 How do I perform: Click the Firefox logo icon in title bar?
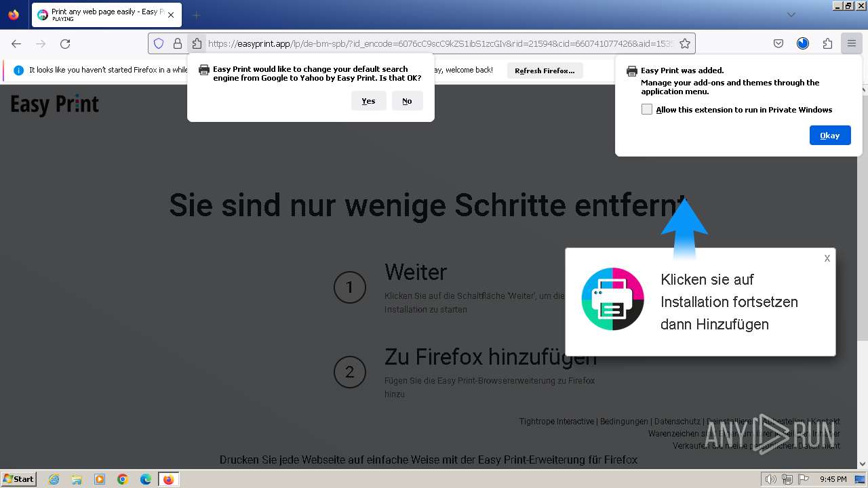pyautogui.click(x=14, y=14)
